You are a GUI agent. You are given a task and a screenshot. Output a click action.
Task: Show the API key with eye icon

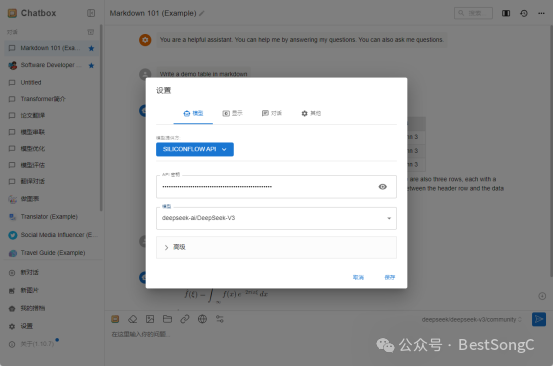[382, 186]
